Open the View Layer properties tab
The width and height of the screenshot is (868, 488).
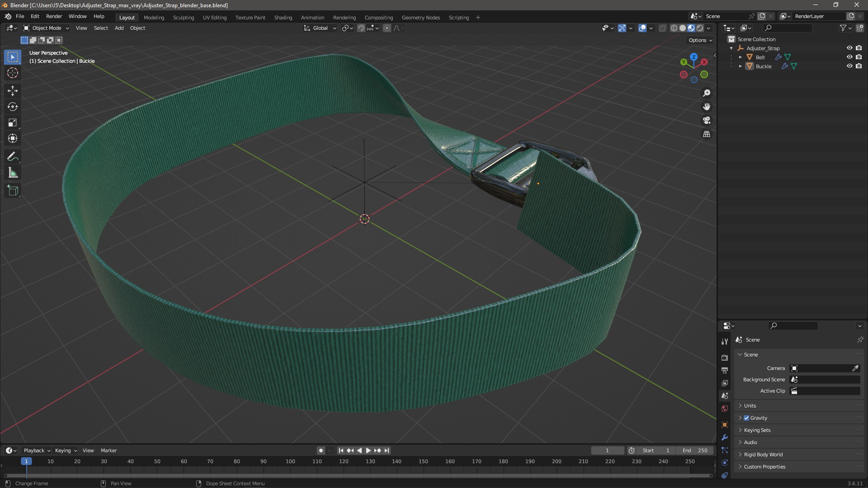coord(725,383)
